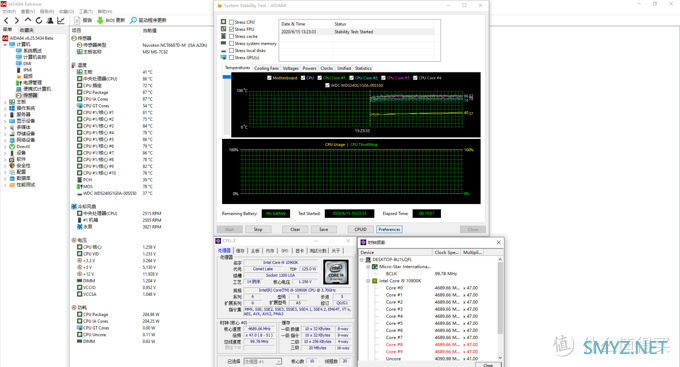Expand the operating system tree node
The image size is (680, 367).
pyautogui.click(x=5, y=108)
